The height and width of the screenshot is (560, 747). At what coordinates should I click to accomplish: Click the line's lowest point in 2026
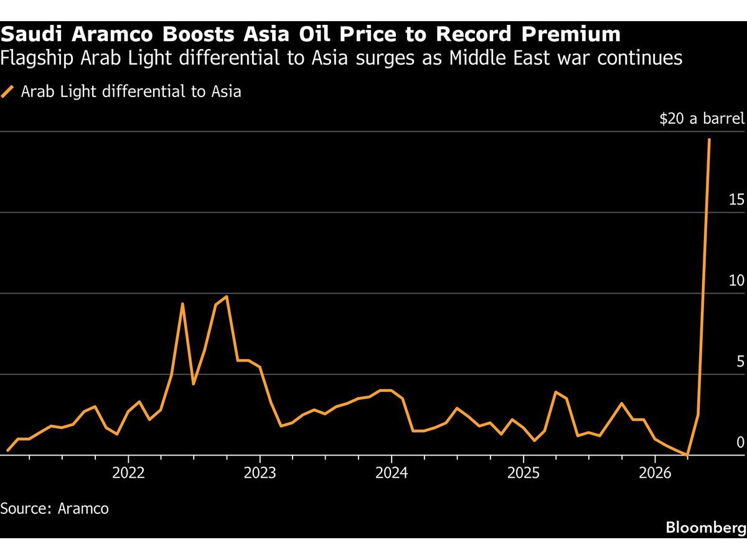687,455
